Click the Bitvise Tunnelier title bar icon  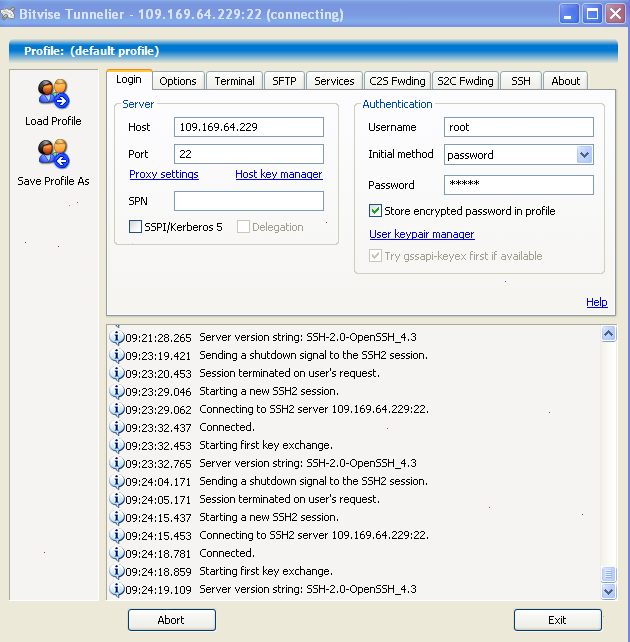click(x=8, y=14)
